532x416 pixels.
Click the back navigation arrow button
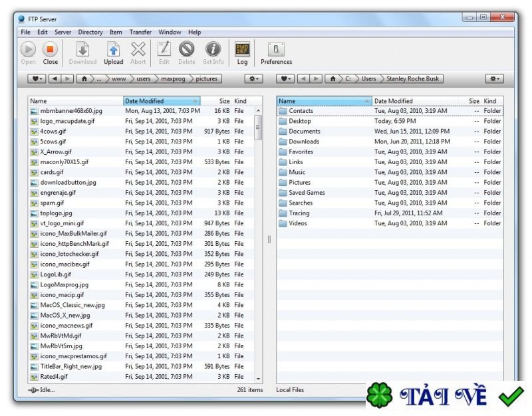coord(55,78)
